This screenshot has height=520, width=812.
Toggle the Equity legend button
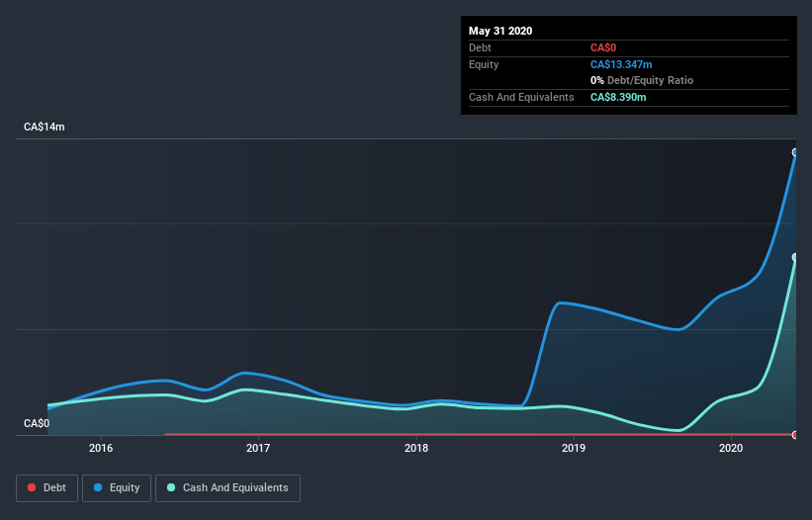117,488
